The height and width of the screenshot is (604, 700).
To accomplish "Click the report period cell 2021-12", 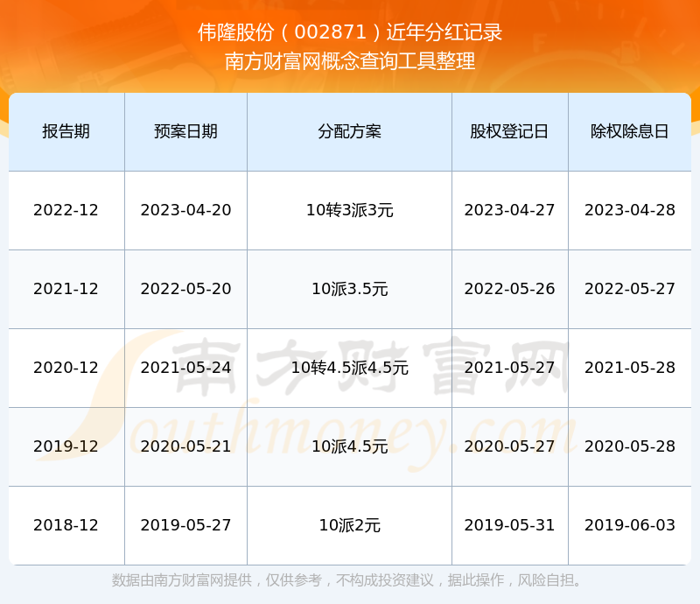I will point(66,289).
